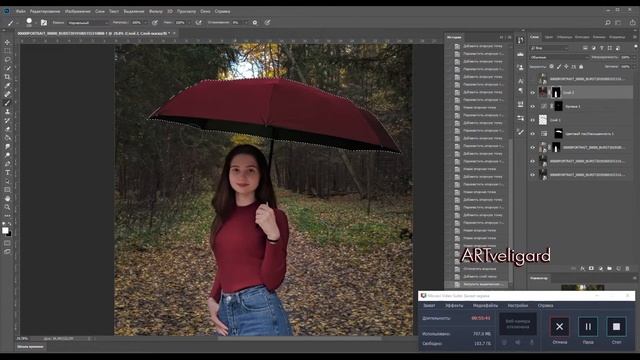Click lock image pixels brush icon

click(559, 67)
